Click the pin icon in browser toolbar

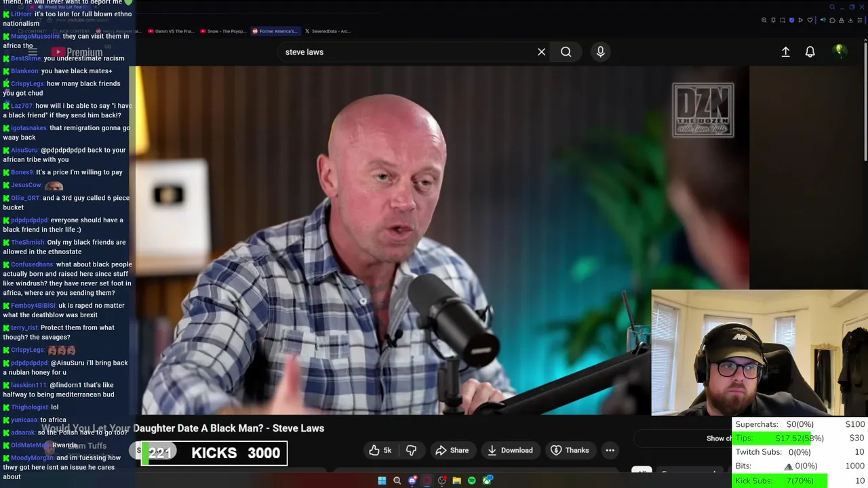tap(773, 20)
